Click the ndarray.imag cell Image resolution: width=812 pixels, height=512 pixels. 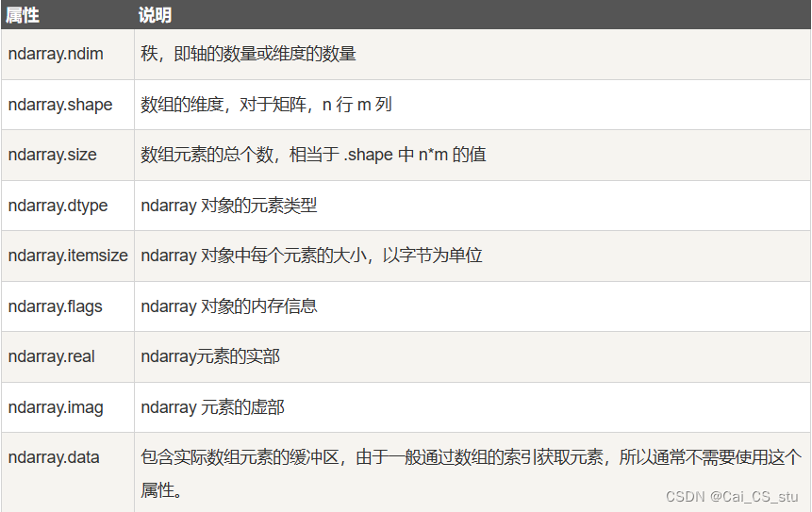[68, 407]
